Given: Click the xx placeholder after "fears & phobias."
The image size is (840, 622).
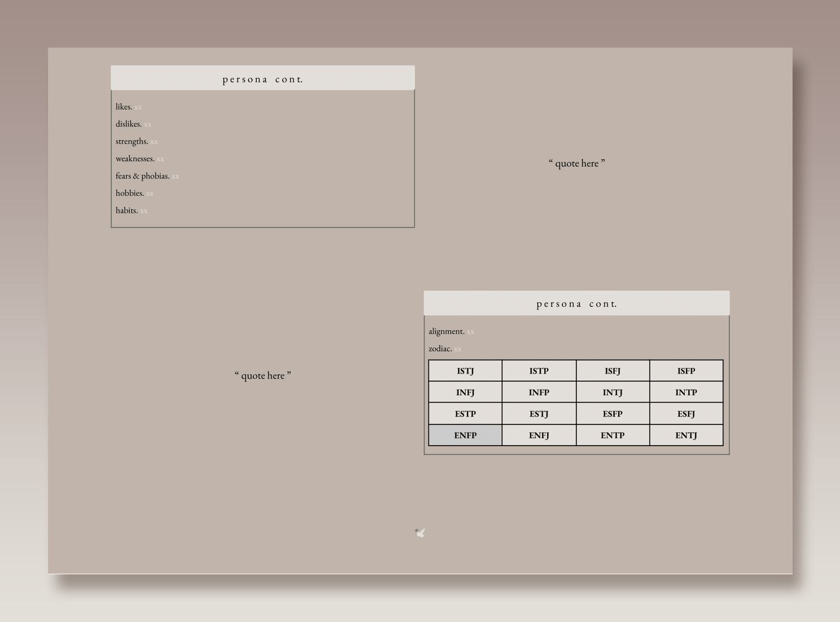Looking at the screenshot, I should 175,176.
